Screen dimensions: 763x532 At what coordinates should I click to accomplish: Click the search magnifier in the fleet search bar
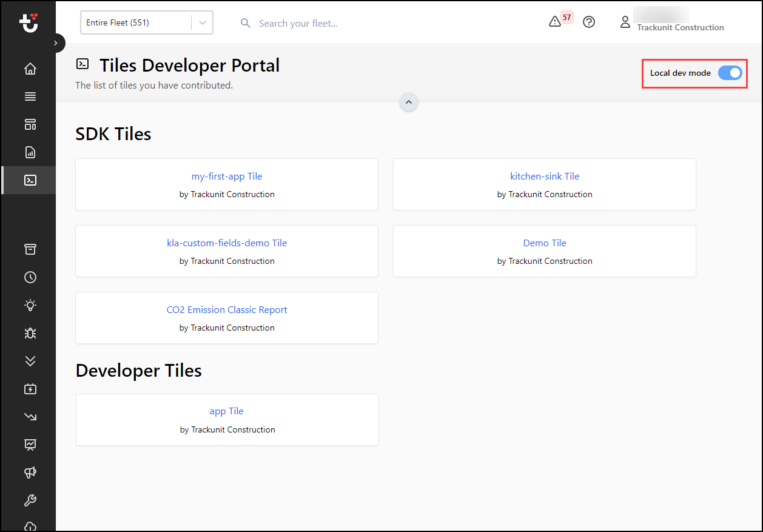coord(245,22)
